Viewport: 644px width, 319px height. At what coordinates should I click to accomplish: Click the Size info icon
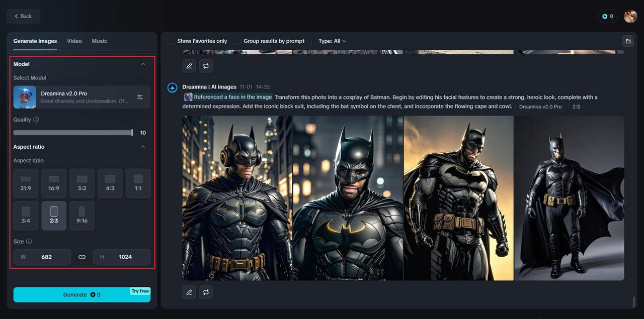29,242
